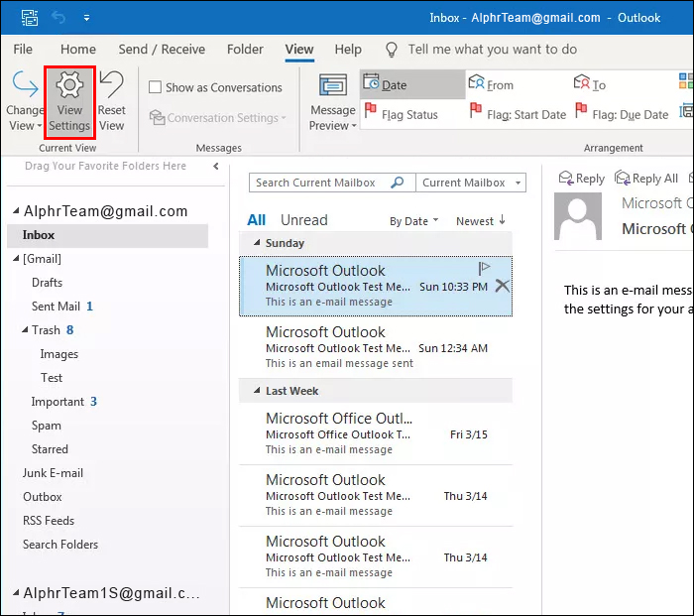Image resolution: width=694 pixels, height=616 pixels.
Task: Toggle the Newest sort order
Action: (x=481, y=220)
